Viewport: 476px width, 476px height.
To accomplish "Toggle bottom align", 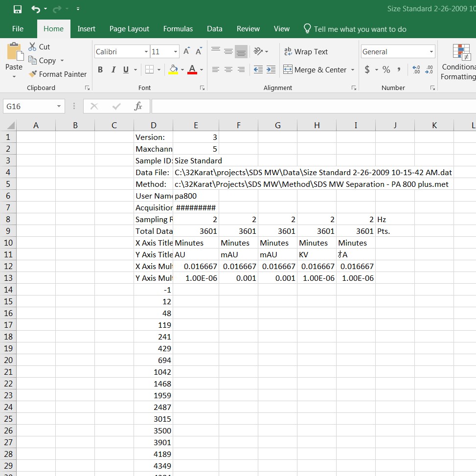I will point(241,51).
